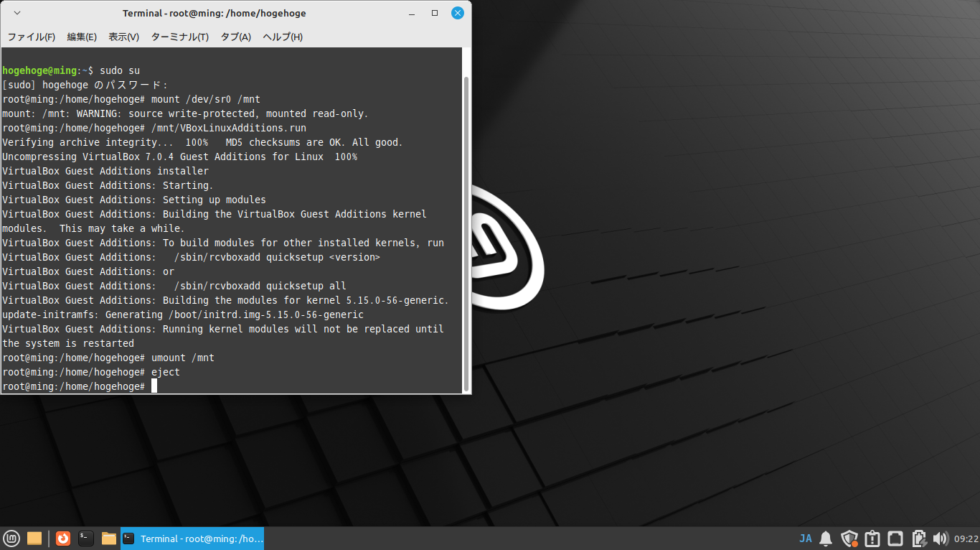
Task: Open the volume speaker tray icon
Action: (941, 539)
